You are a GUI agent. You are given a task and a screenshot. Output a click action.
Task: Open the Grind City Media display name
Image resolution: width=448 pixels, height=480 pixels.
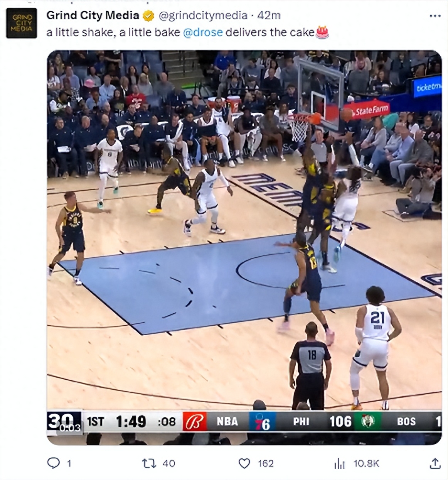[93, 15]
